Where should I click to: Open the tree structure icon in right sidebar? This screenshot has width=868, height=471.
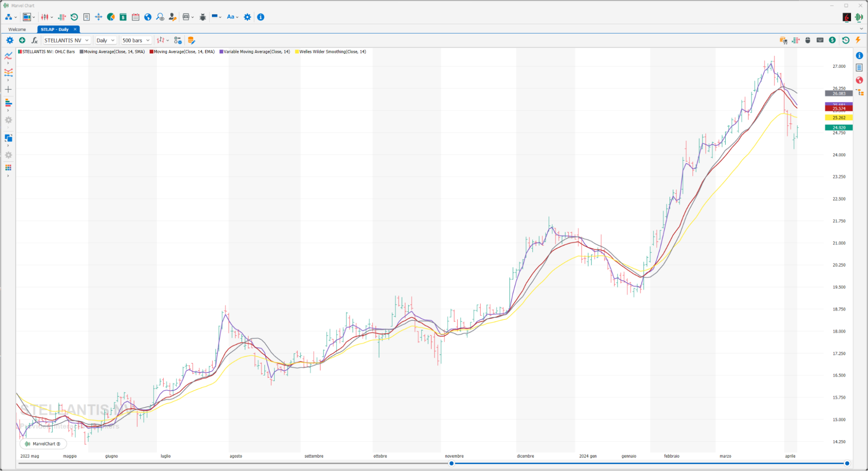(x=859, y=92)
